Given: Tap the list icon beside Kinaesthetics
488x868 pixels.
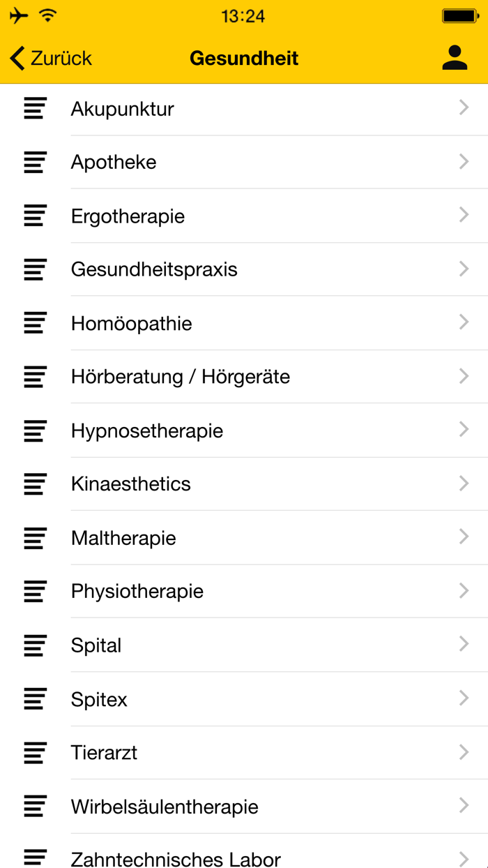Looking at the screenshot, I should pos(35,484).
